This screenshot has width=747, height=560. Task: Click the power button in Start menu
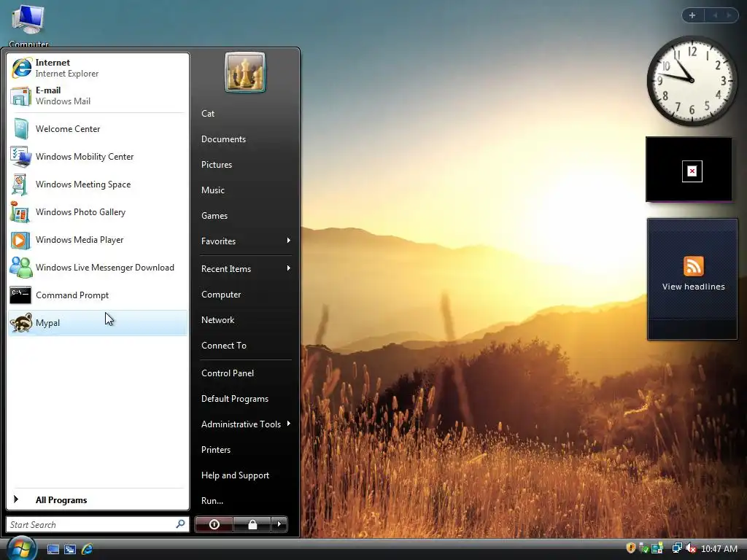(214, 524)
